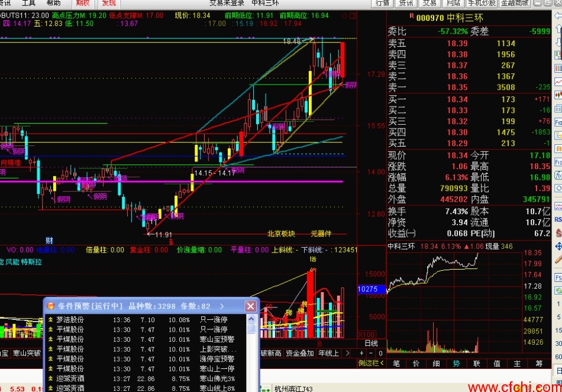The image size is (562, 392).
Task: Open the 行情 quotes button
Action: click(x=382, y=3)
